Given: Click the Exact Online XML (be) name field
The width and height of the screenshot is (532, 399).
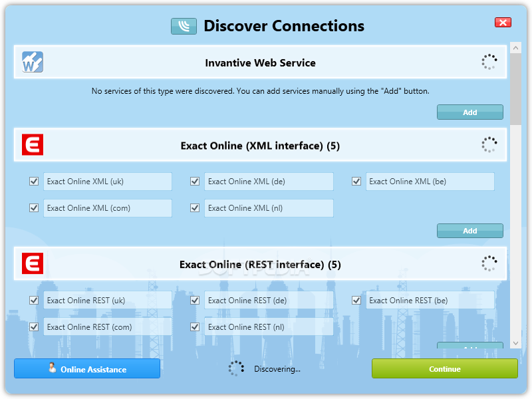Looking at the screenshot, I should [430, 182].
